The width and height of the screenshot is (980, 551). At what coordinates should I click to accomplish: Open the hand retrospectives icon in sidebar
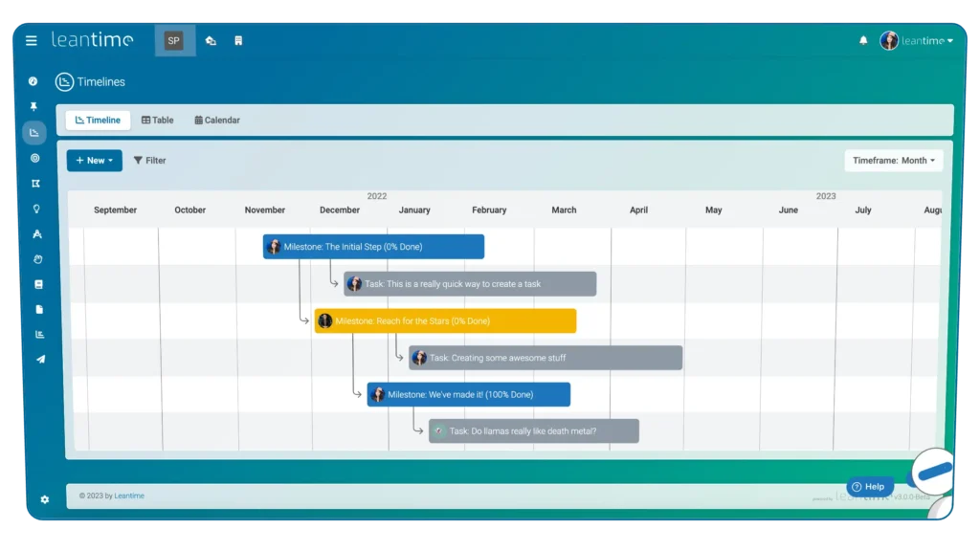tap(37, 259)
